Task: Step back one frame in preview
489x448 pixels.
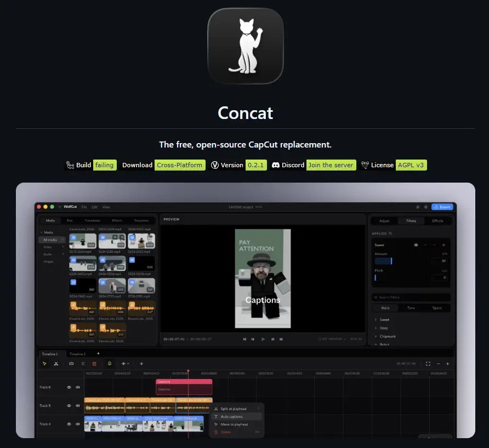Action: tap(253, 339)
